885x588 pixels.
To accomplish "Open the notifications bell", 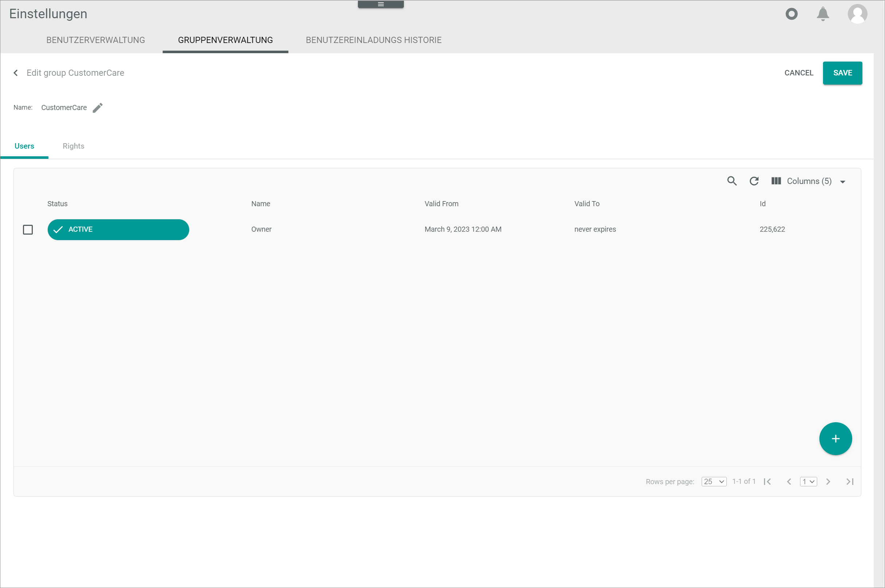I will [x=823, y=14].
